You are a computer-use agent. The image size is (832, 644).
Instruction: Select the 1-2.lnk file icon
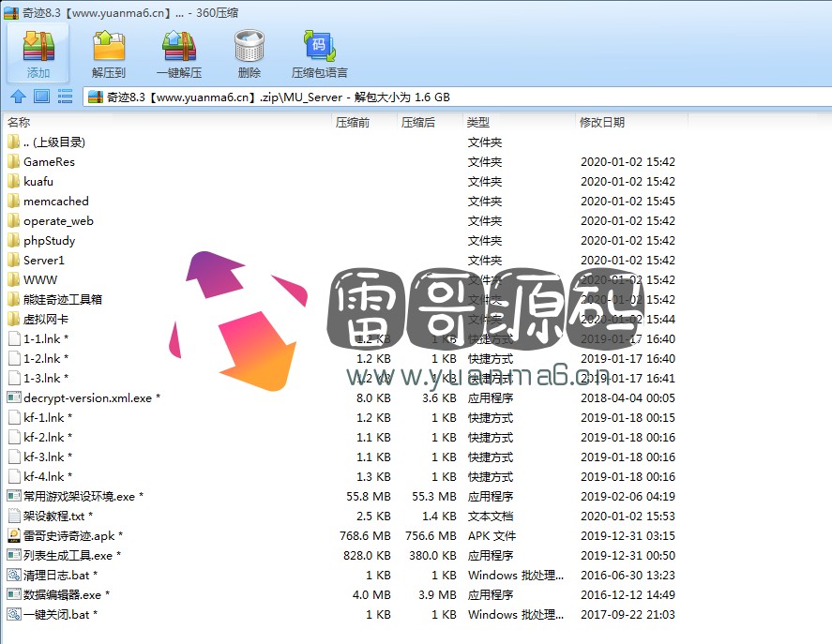point(14,358)
